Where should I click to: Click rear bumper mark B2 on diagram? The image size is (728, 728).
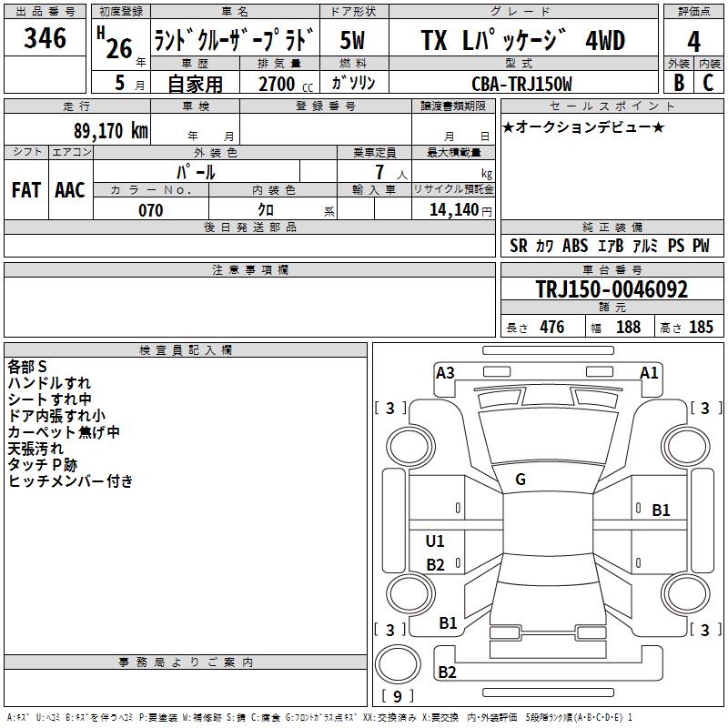447,672
